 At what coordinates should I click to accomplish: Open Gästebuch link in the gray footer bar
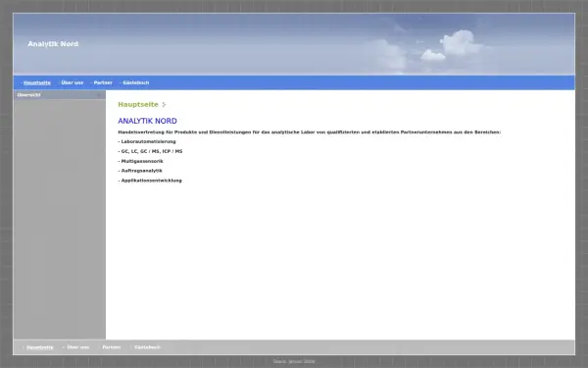click(147, 347)
